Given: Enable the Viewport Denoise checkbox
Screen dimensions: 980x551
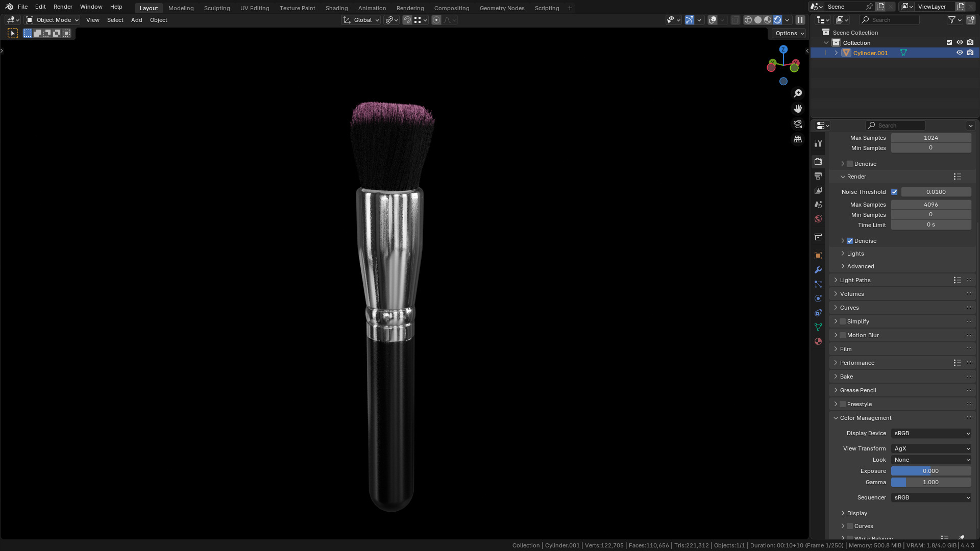Looking at the screenshot, I should coord(850,164).
